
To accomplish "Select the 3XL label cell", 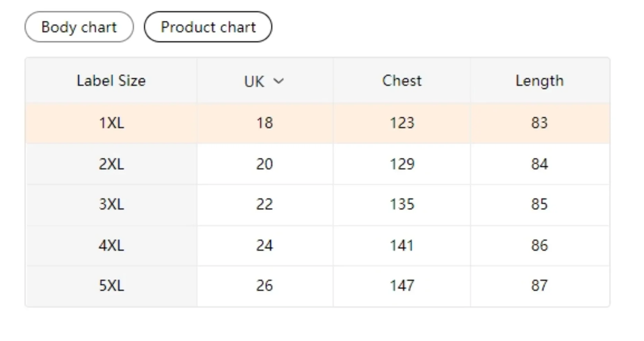I will coord(111,204).
